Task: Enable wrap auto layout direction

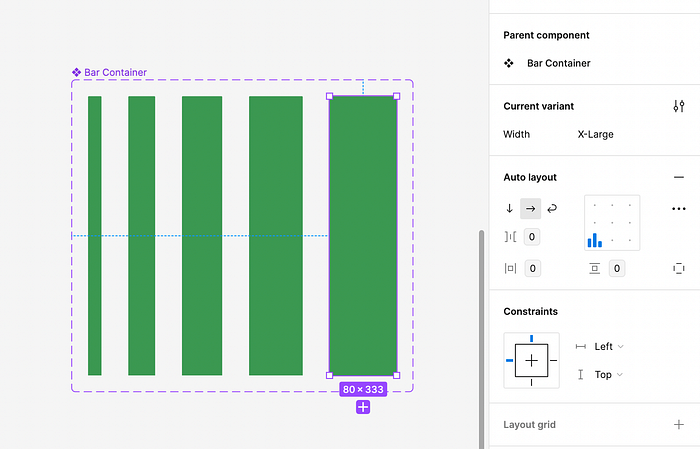Action: click(x=552, y=208)
